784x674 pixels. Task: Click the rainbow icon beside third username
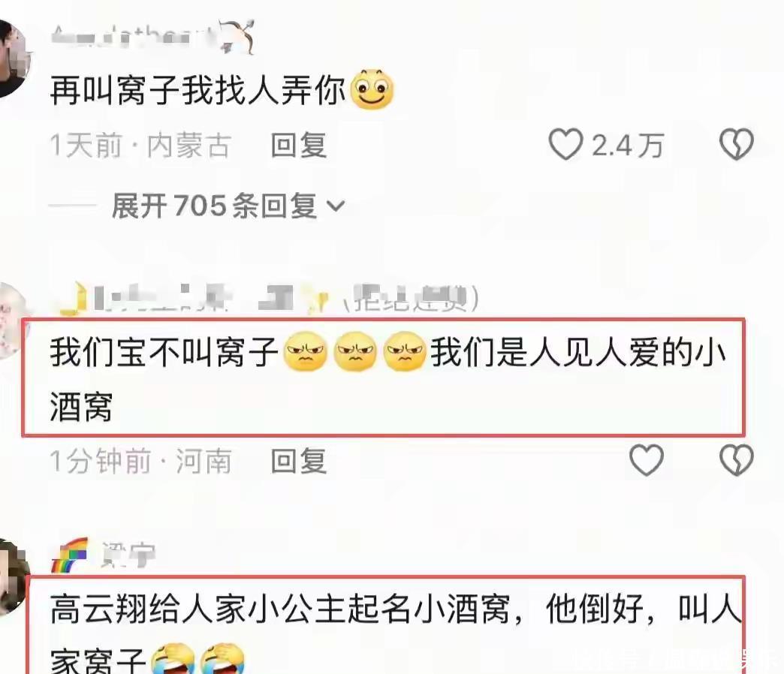pos(70,555)
